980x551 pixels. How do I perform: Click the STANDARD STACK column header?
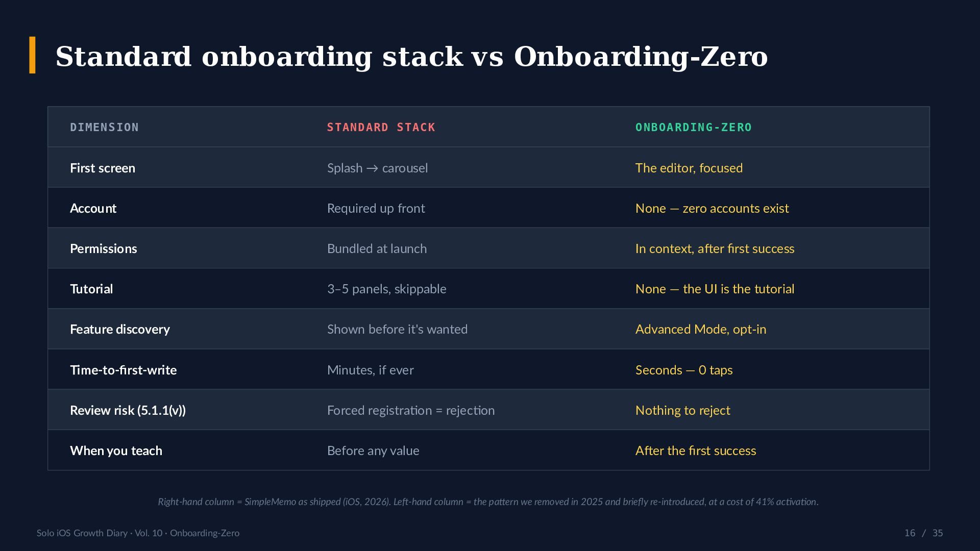[381, 127]
